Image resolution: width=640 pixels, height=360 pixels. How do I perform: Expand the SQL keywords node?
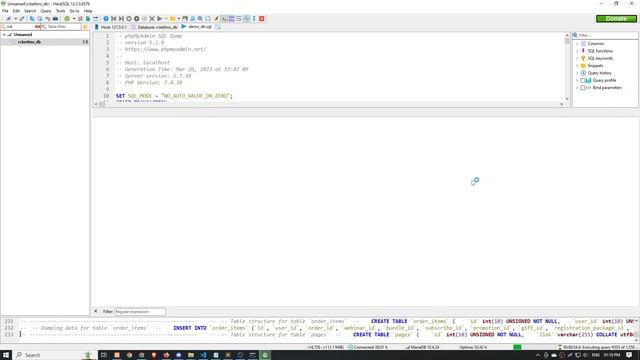577,58
